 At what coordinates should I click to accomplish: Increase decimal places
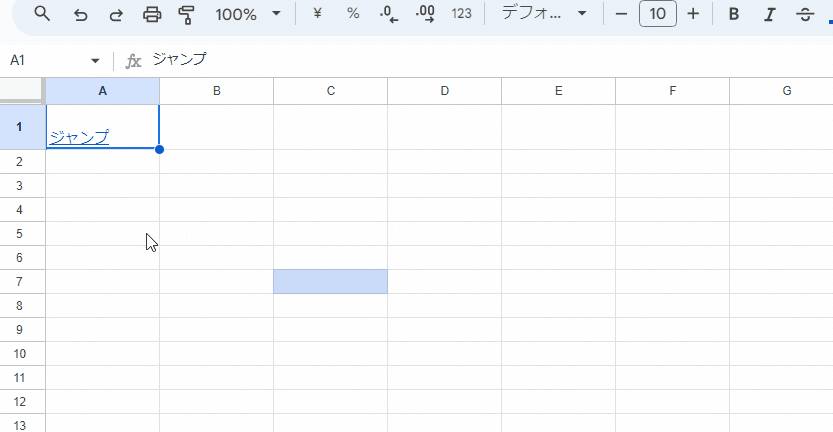click(x=425, y=14)
